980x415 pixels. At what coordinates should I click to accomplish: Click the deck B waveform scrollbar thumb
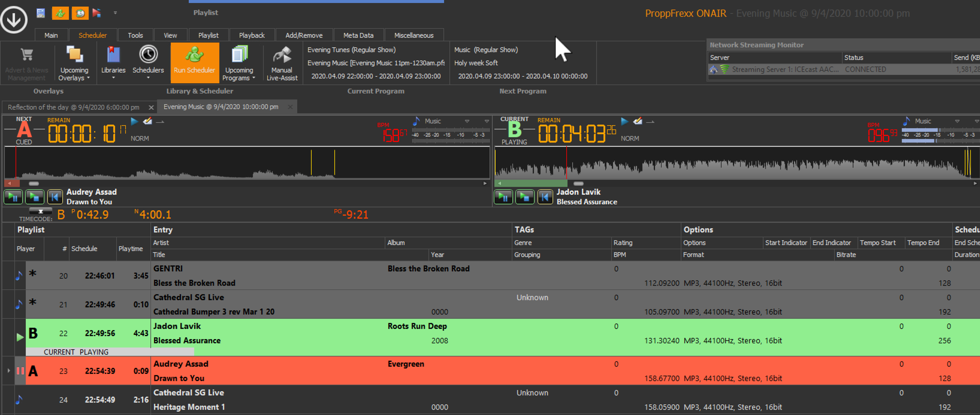pos(578,183)
